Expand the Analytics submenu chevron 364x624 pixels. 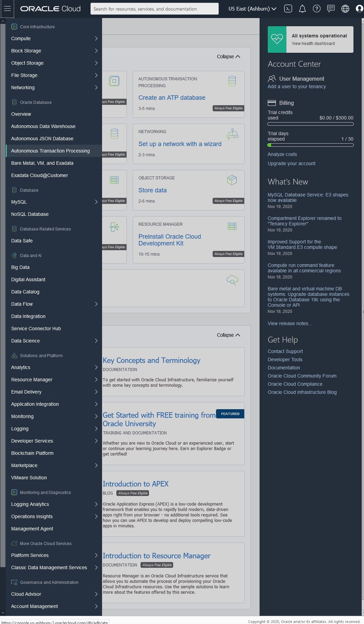(96, 367)
